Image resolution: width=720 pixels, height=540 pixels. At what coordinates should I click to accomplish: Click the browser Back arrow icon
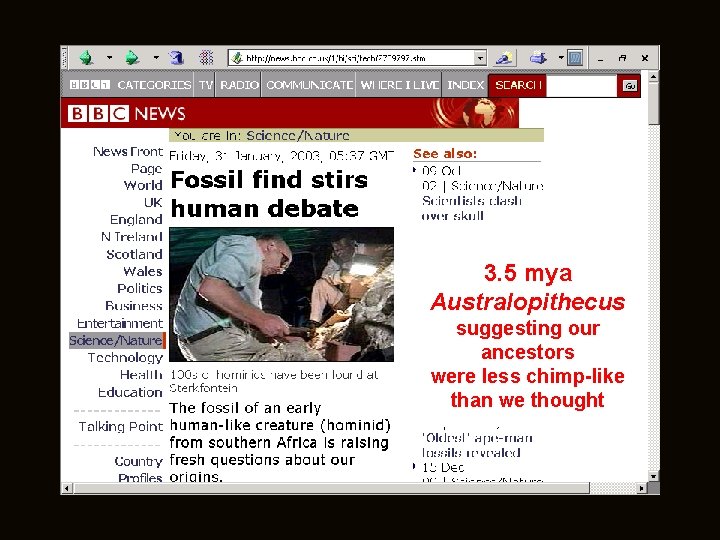[87, 58]
